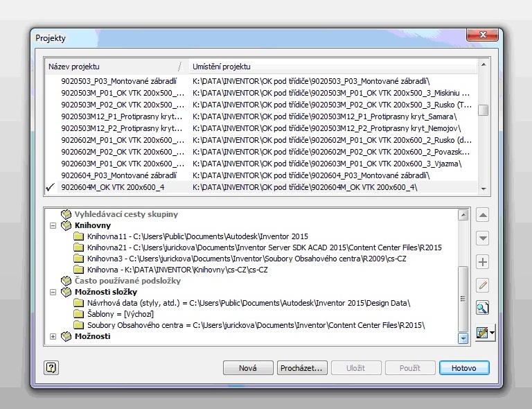Click the Uložit button
Image resolution: width=532 pixels, height=409 pixels.
356,368
